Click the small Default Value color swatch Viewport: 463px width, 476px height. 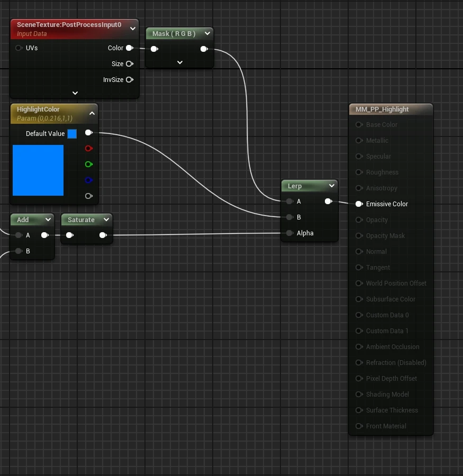point(72,134)
